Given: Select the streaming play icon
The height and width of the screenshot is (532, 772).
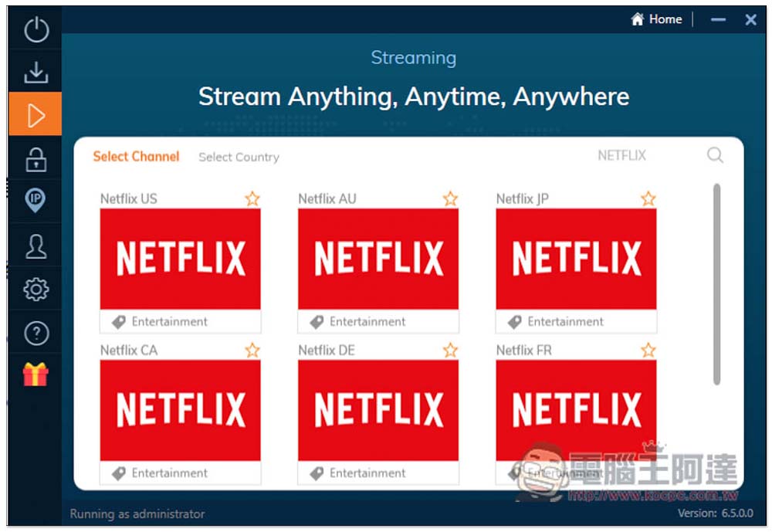Looking at the screenshot, I should tap(36, 115).
